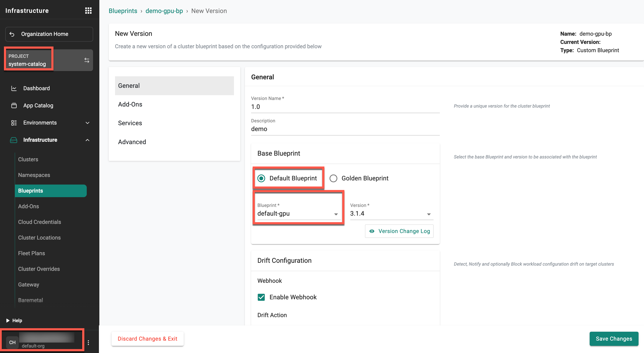The image size is (644, 353).
Task: Click the Version Change Log button
Action: [x=399, y=231]
